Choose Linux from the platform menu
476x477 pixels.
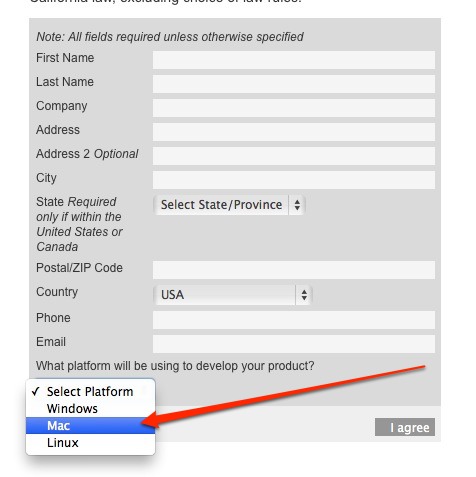pyautogui.click(x=90, y=443)
